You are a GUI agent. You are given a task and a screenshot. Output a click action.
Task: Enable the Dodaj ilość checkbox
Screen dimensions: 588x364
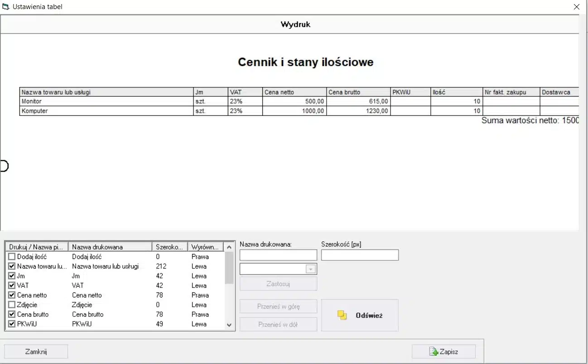(12, 257)
